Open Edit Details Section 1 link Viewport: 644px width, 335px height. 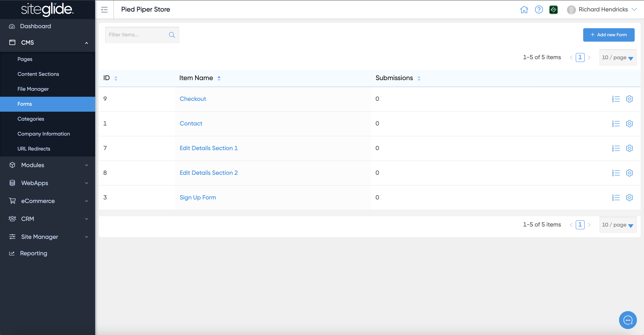point(209,148)
